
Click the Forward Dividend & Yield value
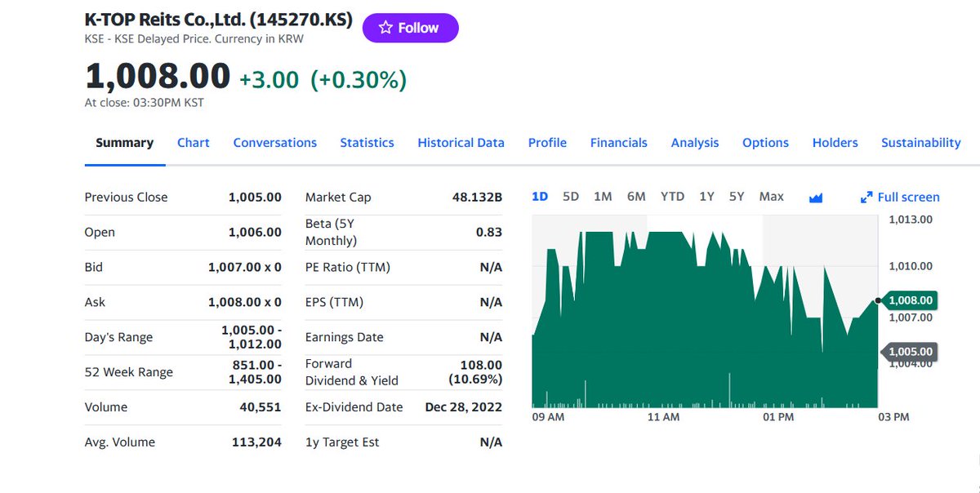point(475,372)
